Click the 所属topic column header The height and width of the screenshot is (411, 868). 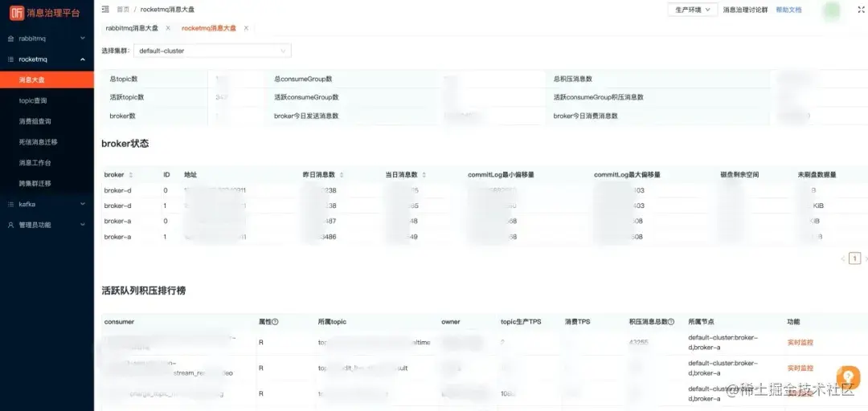pyautogui.click(x=332, y=321)
